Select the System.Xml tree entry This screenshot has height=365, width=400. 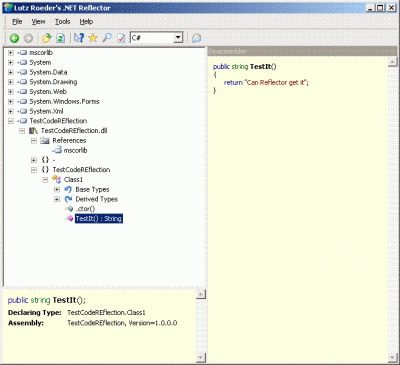(x=46, y=111)
